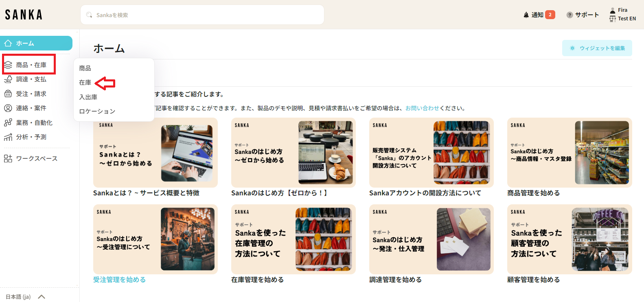Open Sankaとは？～サービス概要と特徴 article link
This screenshot has height=302, width=644.
[146, 193]
